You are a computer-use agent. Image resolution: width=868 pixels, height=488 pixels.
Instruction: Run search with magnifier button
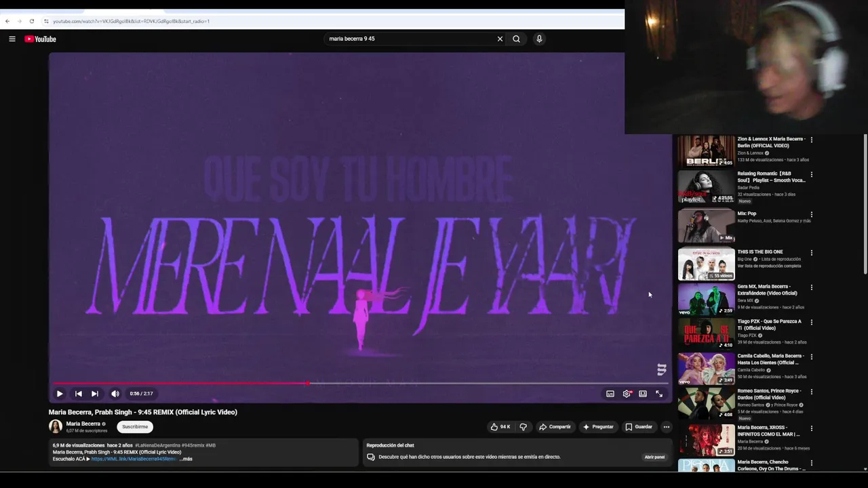(517, 39)
